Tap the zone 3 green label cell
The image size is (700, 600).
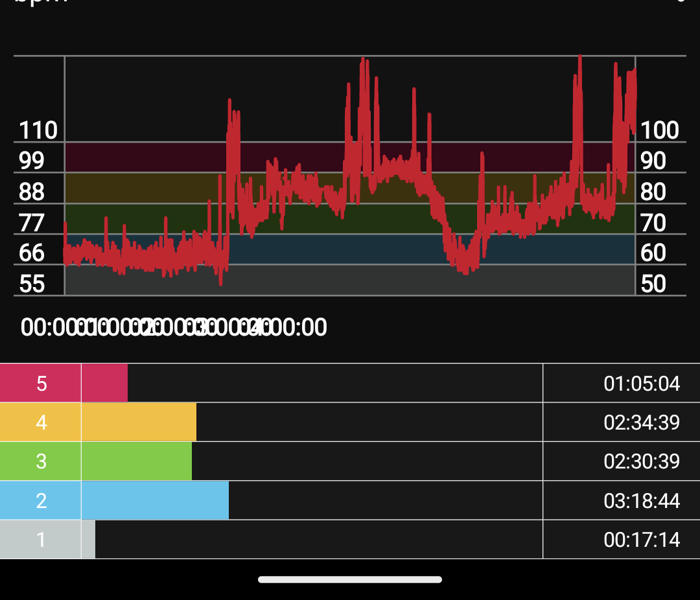40,461
